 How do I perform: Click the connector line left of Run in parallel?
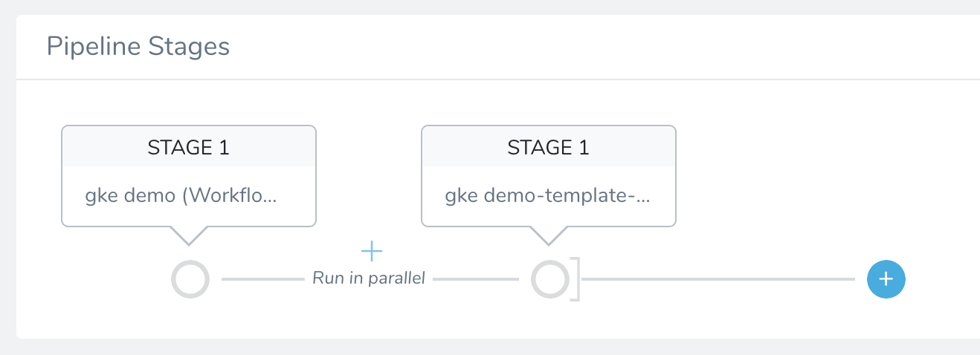point(263,279)
